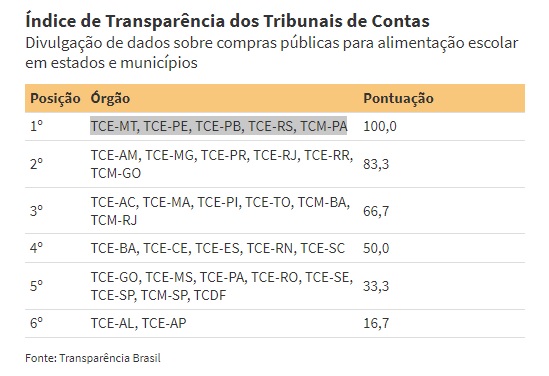Click the 83,3 score value
Viewport: 549px width, 376px height.
(x=376, y=164)
